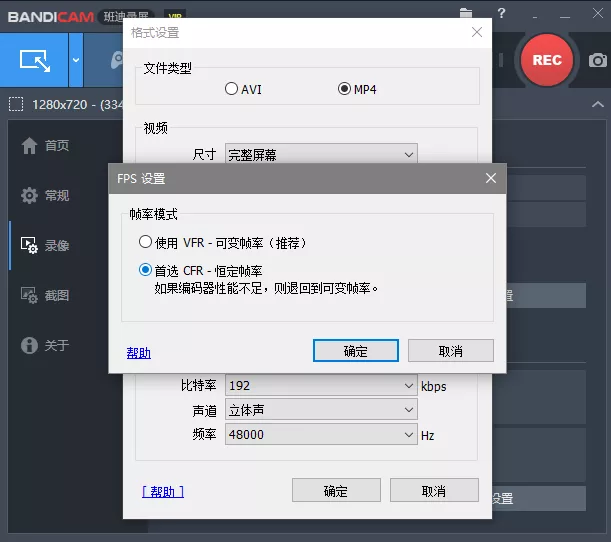Click the video settings icon beside 录像
Screen dimensions: 611x542
[x=29, y=245]
